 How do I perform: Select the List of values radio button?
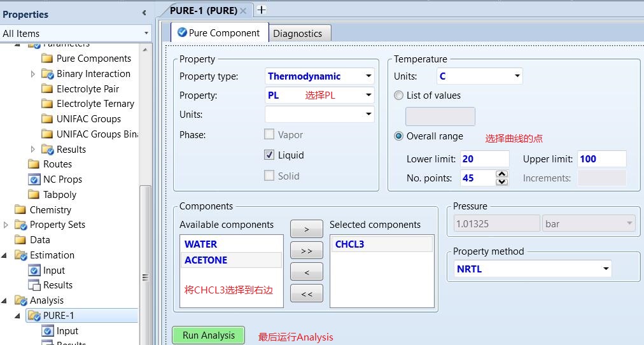(399, 95)
